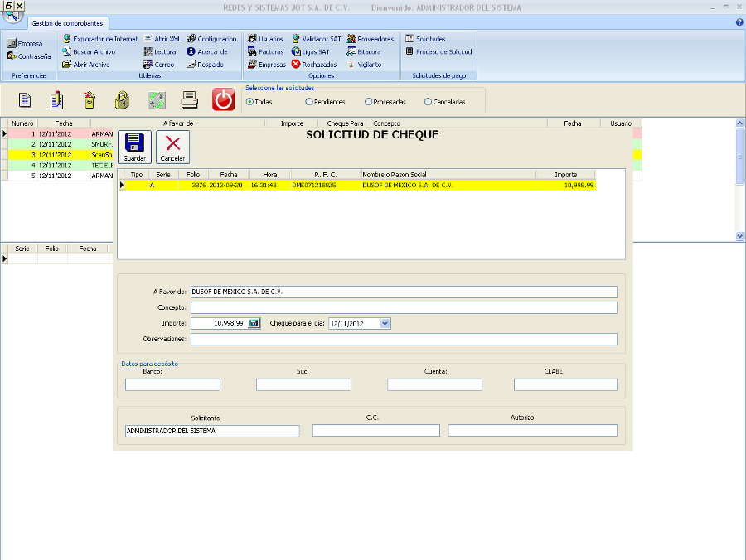Viewport: 746px width, 560px height.
Task: Click the Guardar save icon
Action: tap(134, 147)
